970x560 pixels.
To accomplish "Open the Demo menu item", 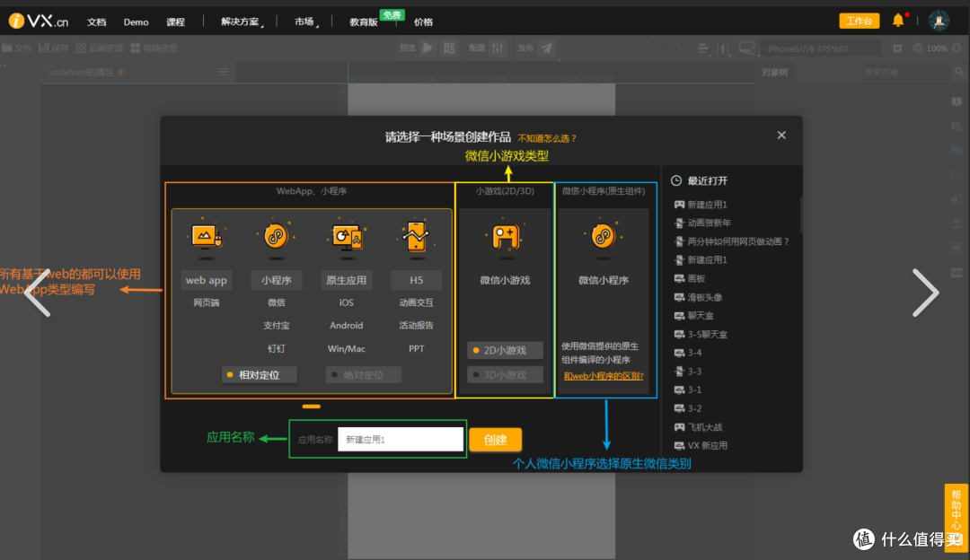I will pyautogui.click(x=137, y=22).
